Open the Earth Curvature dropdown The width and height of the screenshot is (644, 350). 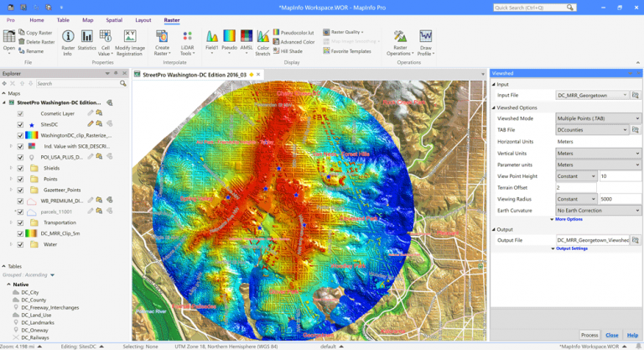(x=598, y=210)
